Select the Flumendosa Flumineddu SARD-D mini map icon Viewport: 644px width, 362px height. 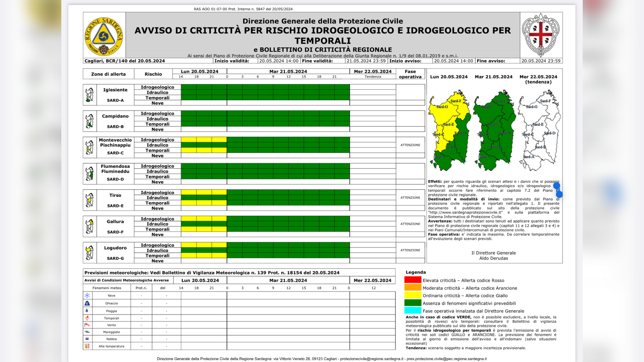coord(90,174)
